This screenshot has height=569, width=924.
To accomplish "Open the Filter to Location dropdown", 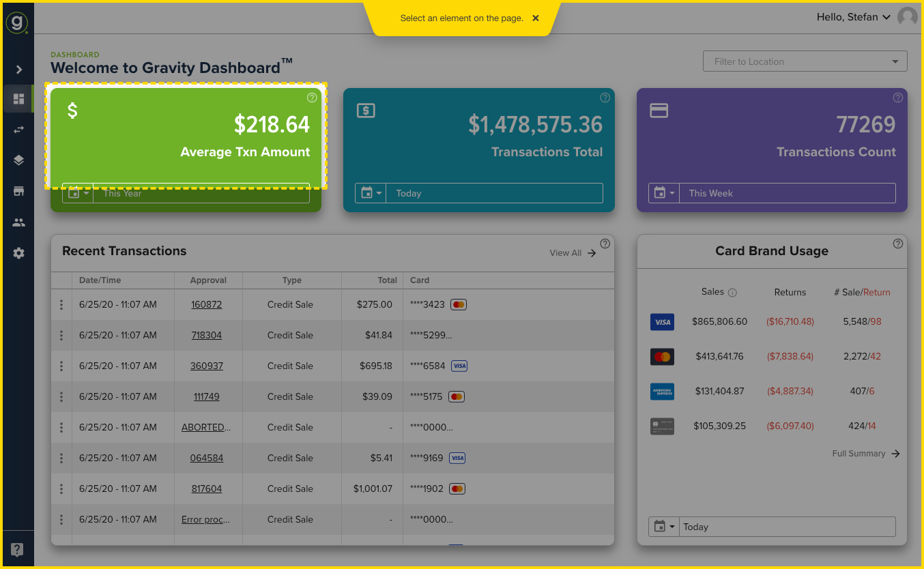I will [x=805, y=61].
